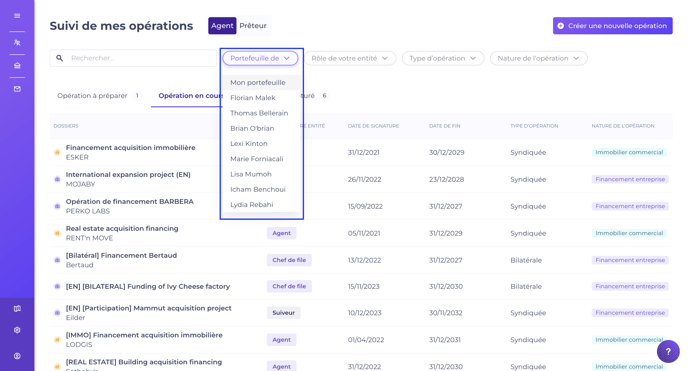
Task: Open Type d'opération filter
Action: 443,58
